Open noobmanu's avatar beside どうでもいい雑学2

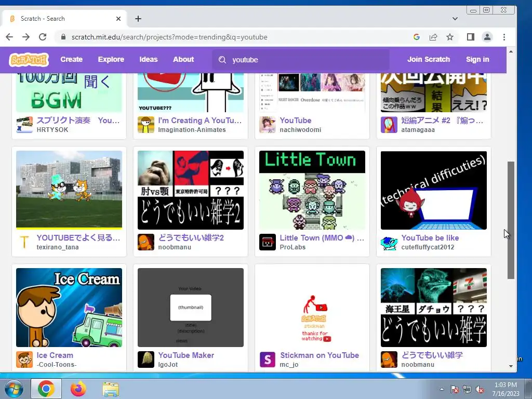coord(146,242)
